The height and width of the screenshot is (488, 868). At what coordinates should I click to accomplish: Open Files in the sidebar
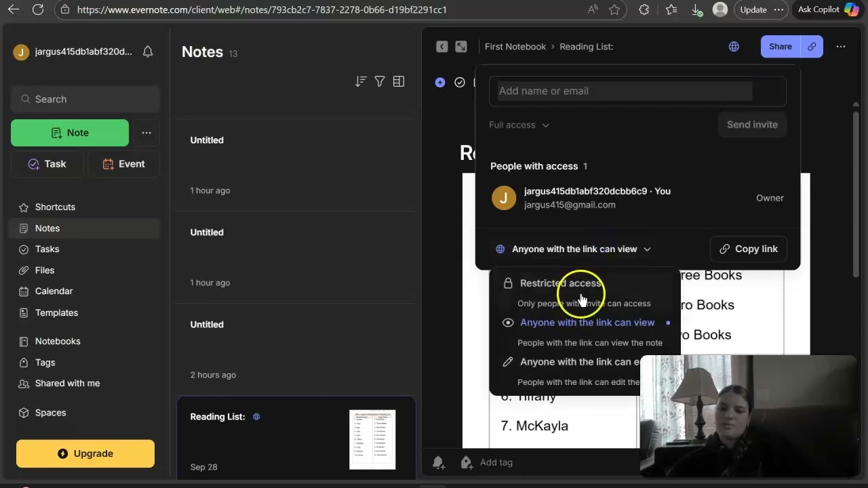(x=85, y=270)
